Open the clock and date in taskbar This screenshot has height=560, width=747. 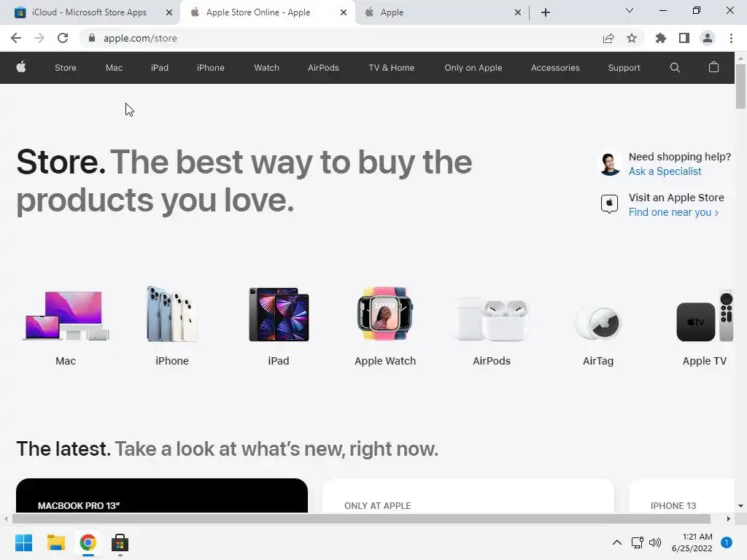coord(692,542)
